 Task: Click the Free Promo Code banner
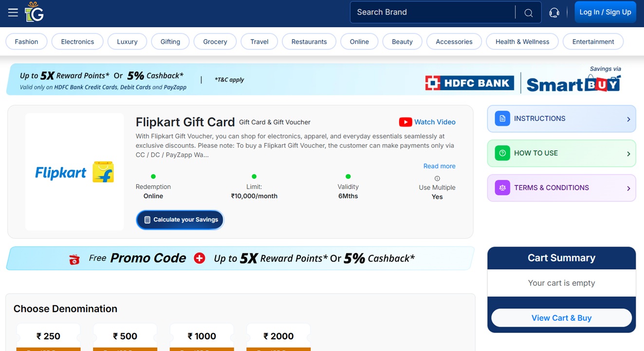[240, 258]
